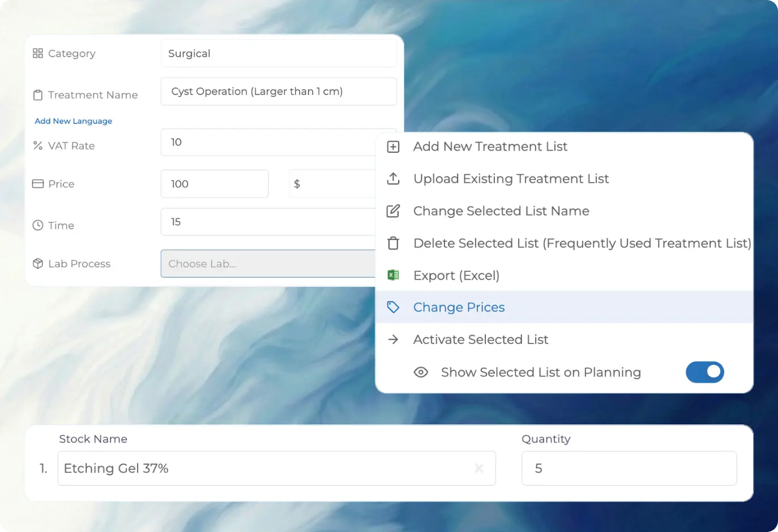
Task: Click the card icon beside Price
Action: [38, 183]
